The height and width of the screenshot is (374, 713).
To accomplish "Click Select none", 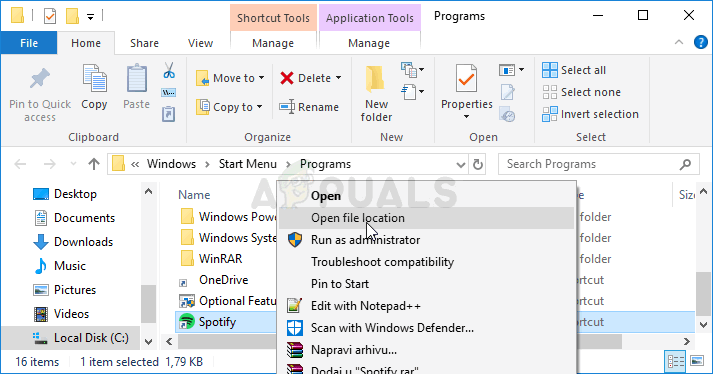I will 581,92.
